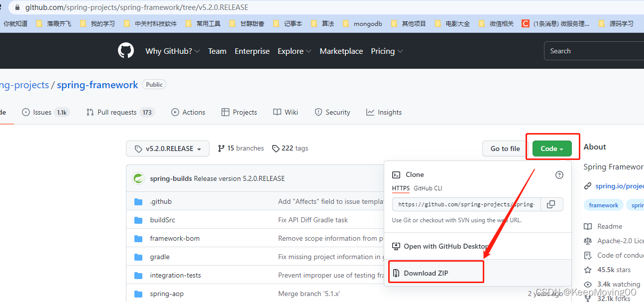The height and width of the screenshot is (302, 644).
Task: Open 'Fix API Diff Gradle task' commit
Action: click(313, 220)
